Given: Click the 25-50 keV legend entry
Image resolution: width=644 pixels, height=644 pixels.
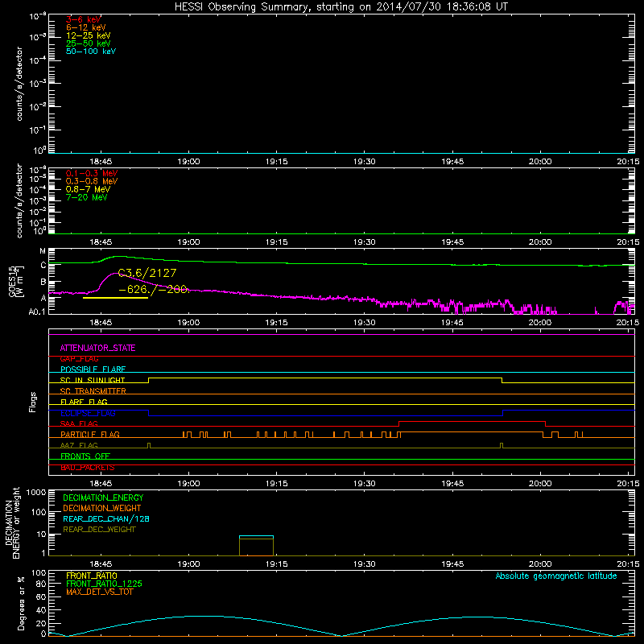Looking at the screenshot, I should pyautogui.click(x=89, y=43).
